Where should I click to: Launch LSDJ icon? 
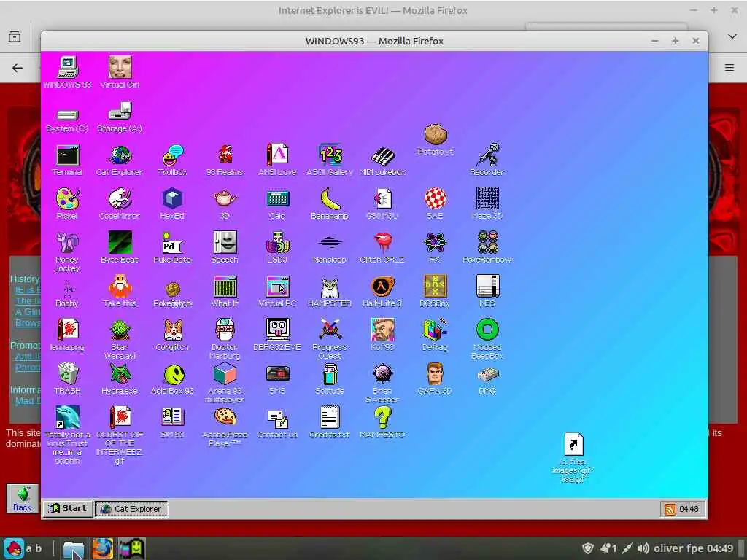pos(277,243)
